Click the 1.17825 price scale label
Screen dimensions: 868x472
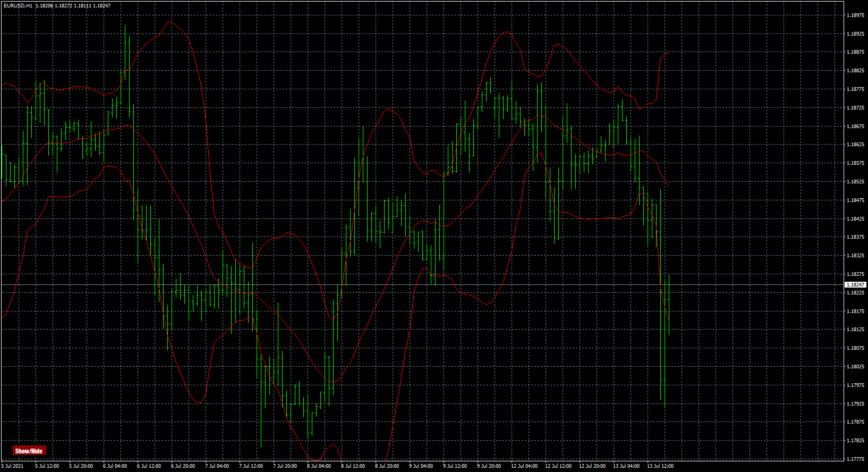(x=855, y=441)
